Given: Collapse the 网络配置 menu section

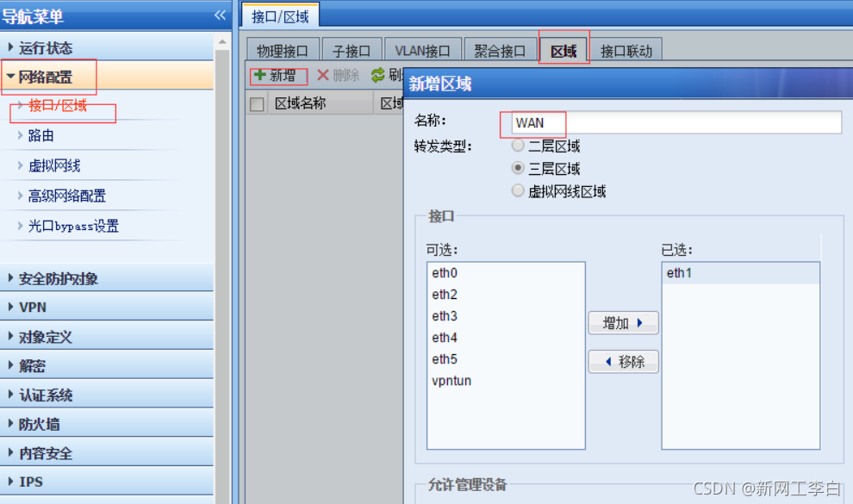Looking at the screenshot, I should pos(107,77).
